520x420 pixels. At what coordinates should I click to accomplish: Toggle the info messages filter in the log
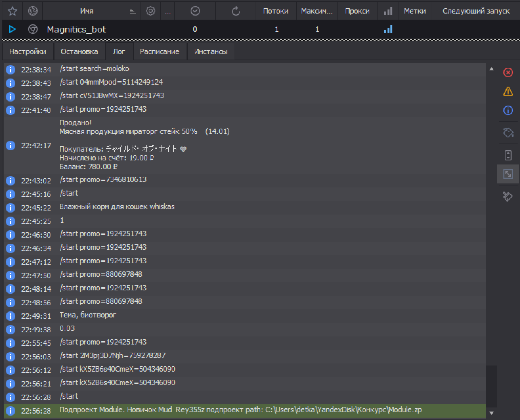point(508,110)
